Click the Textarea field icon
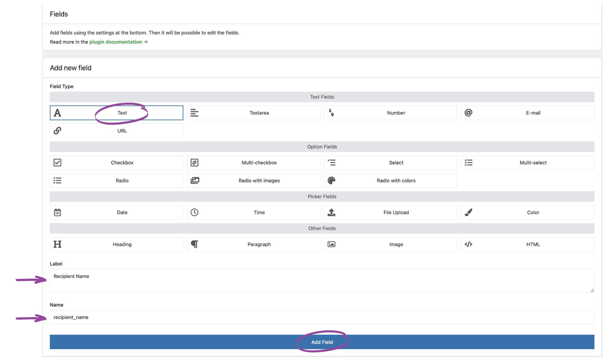Viewport: 609px width, 364px height. coord(194,112)
